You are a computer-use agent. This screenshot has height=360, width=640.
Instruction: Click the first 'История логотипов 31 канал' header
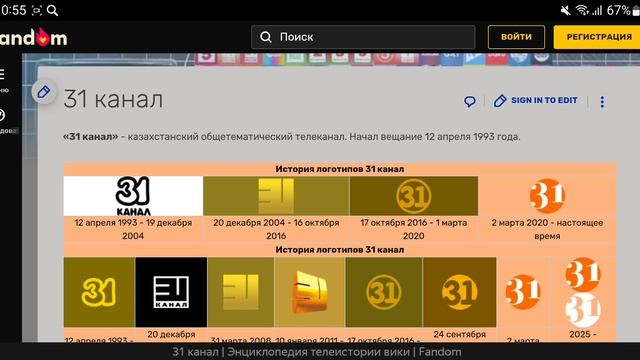pos(340,169)
